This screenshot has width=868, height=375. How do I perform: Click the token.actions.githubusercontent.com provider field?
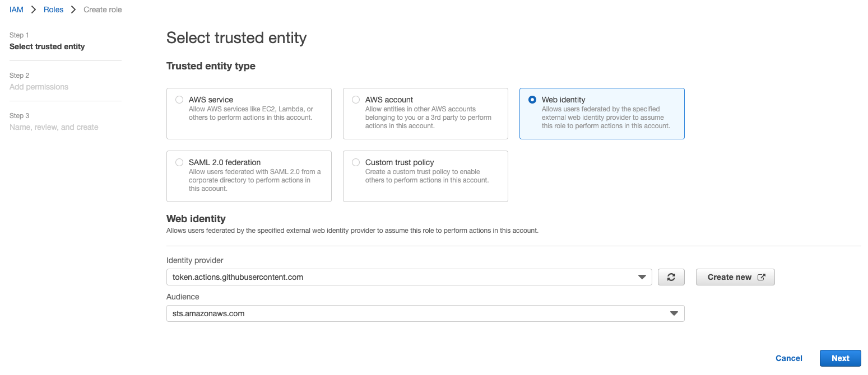coord(409,277)
